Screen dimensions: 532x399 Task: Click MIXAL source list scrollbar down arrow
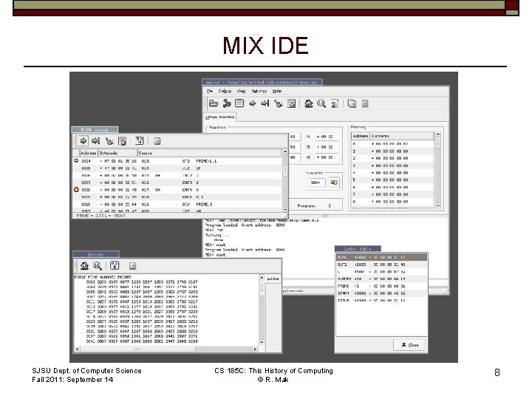[285, 210]
